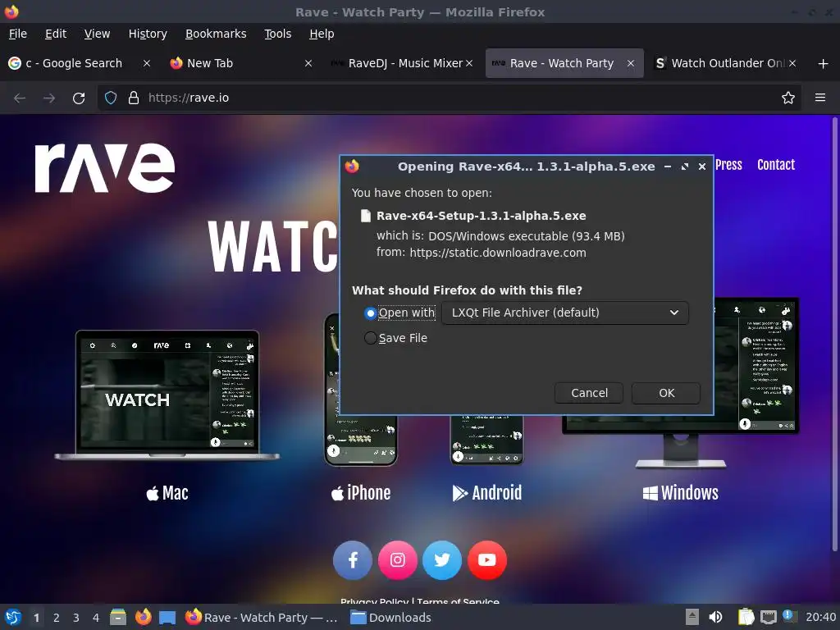This screenshot has width=840, height=630.
Task: Open the Edit menu
Action: point(56,34)
